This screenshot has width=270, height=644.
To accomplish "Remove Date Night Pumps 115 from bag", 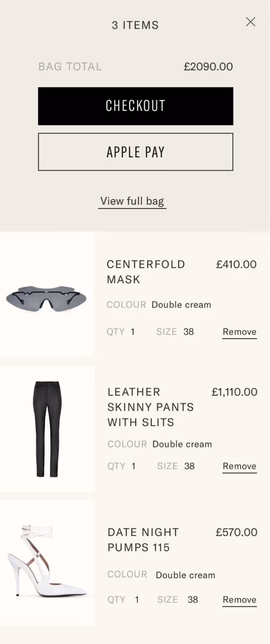I will tap(239, 600).
